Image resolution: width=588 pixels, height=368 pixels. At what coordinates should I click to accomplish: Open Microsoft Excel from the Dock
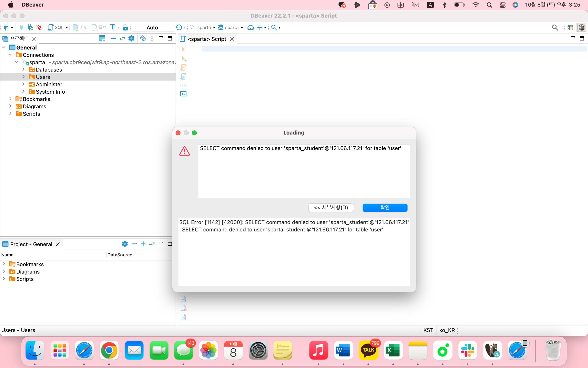[x=393, y=350]
